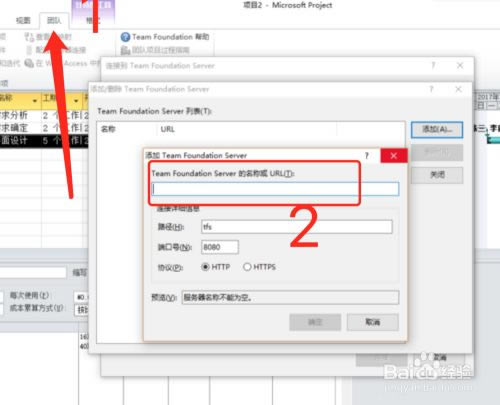Open the duration column dropdown arrow
500x405 pixels.
tap(76, 101)
